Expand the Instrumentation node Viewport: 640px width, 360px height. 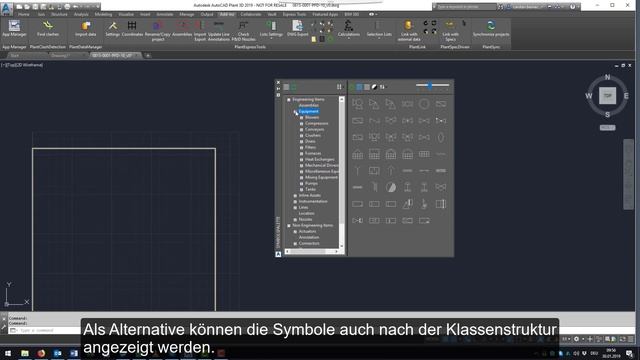point(295,202)
